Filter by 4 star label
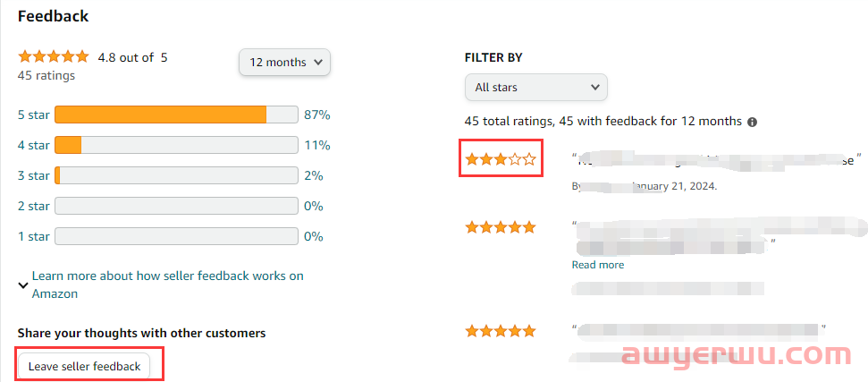The width and height of the screenshot is (868, 382). click(34, 146)
